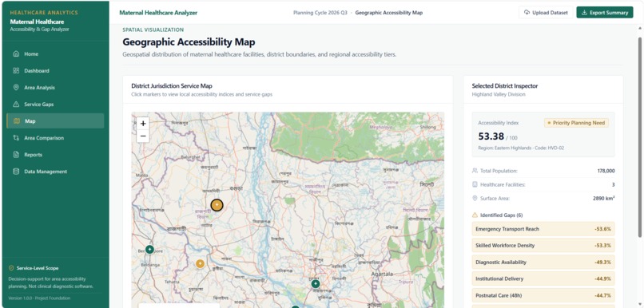Click the 53.38 accessibility index value
This screenshot has height=308, width=644.
coord(491,136)
